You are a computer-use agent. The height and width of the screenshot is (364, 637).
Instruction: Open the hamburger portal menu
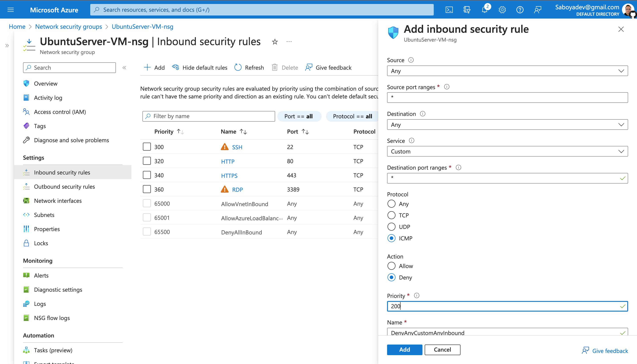[x=10, y=10]
